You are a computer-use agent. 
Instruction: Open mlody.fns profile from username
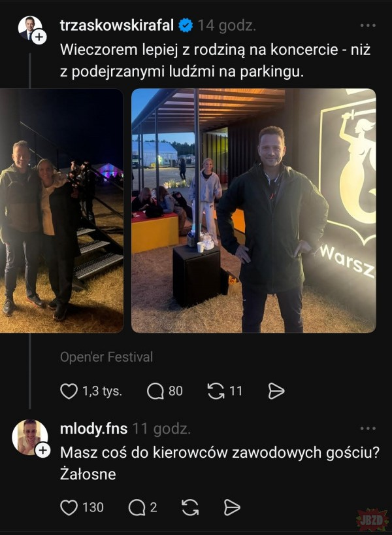(93, 428)
